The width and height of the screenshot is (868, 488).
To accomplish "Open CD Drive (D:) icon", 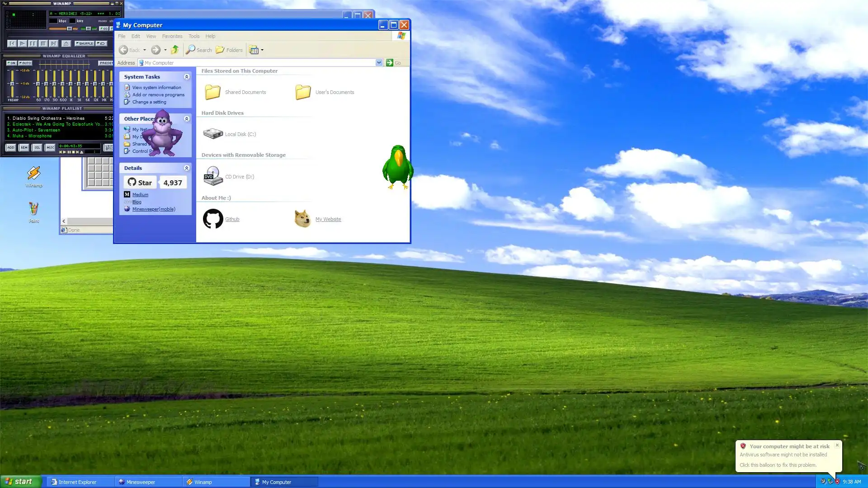I will tap(213, 176).
